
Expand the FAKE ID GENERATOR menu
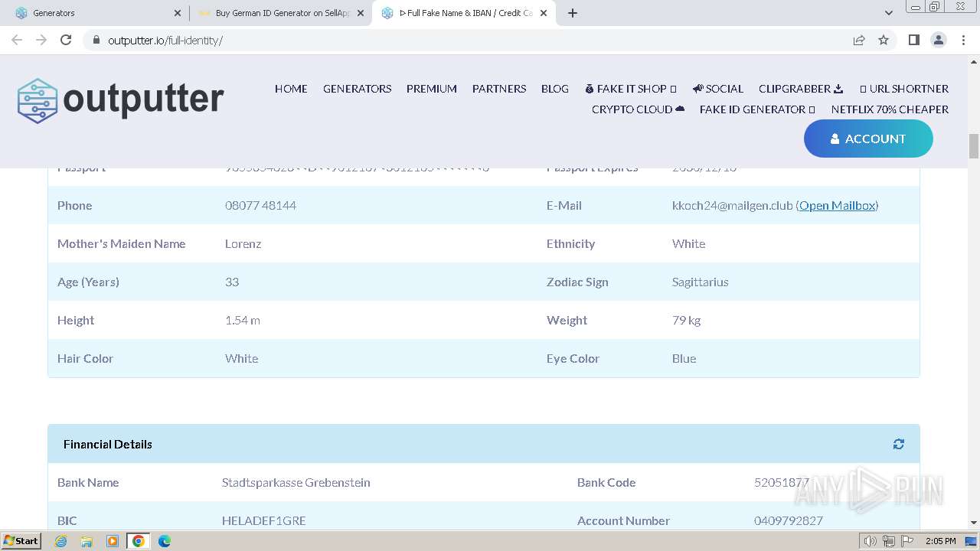click(757, 109)
